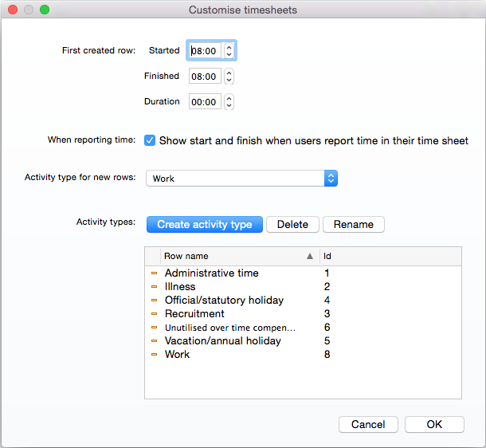The image size is (486, 448).
Task: Uncheck Show start and finish checkbox
Action: pos(150,140)
